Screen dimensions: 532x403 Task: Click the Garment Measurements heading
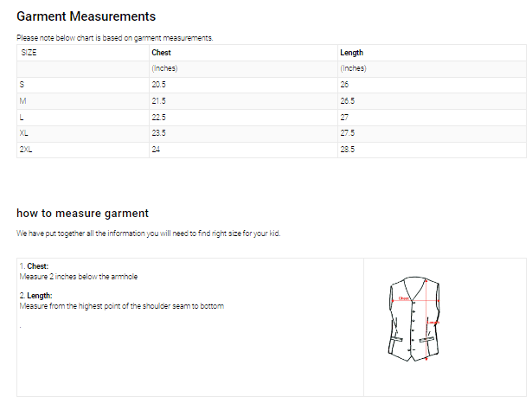[86, 16]
